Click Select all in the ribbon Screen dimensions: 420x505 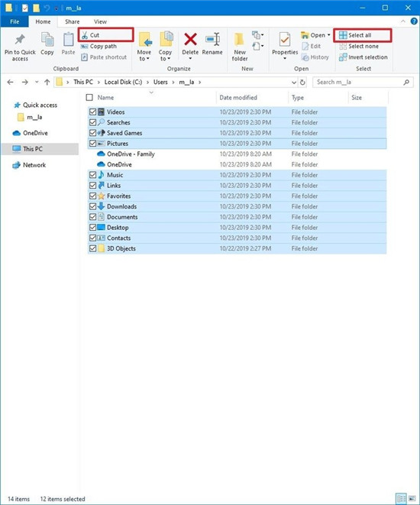(x=360, y=35)
